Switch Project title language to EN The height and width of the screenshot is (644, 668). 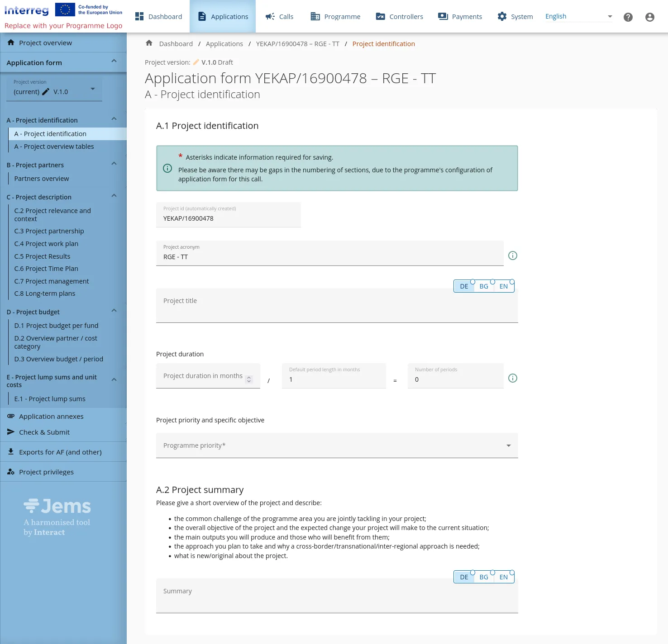tap(504, 286)
